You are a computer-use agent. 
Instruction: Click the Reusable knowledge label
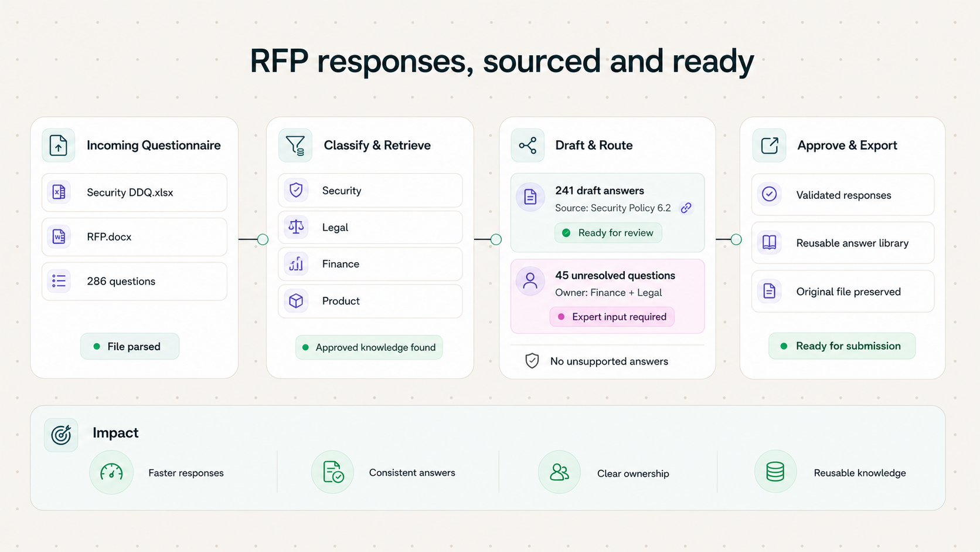click(860, 473)
